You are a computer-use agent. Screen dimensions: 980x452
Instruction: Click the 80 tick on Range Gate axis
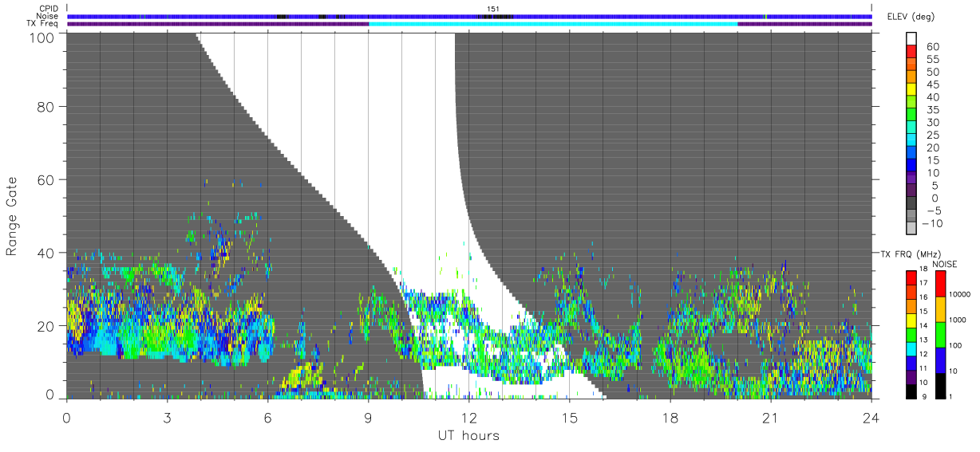(x=45, y=107)
